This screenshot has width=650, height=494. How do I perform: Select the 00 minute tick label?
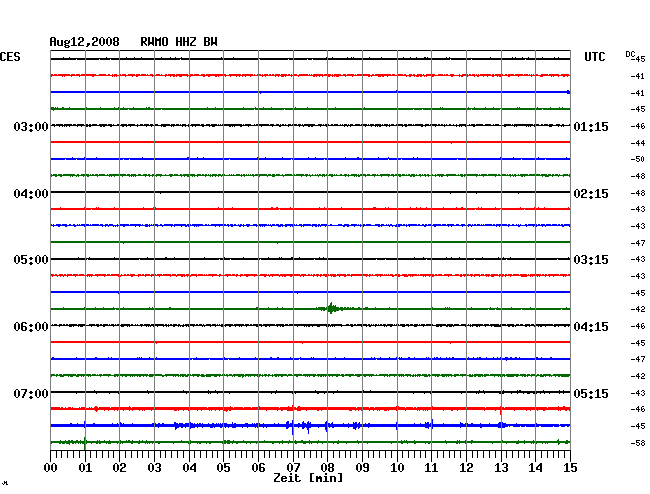point(51,468)
